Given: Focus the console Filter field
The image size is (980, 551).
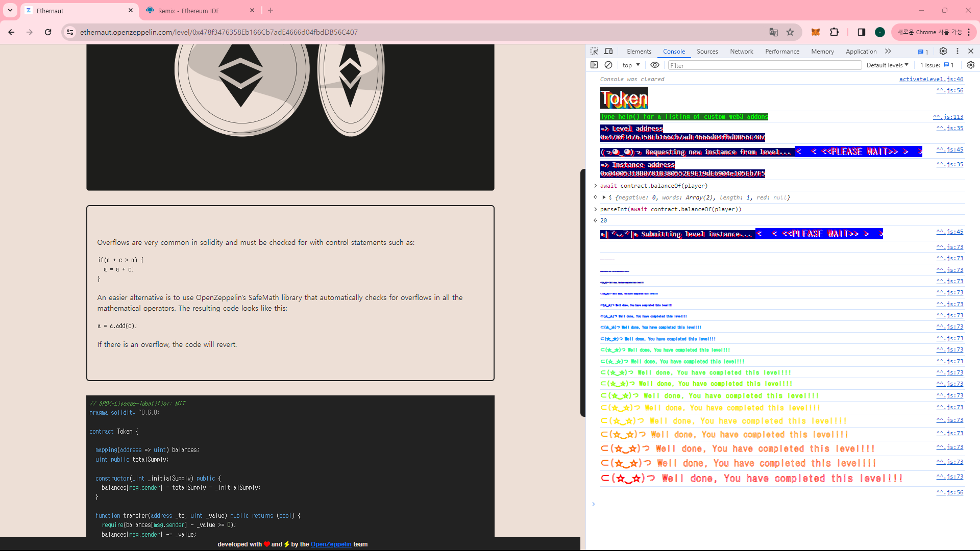Looking at the screenshot, I should 765,65.
